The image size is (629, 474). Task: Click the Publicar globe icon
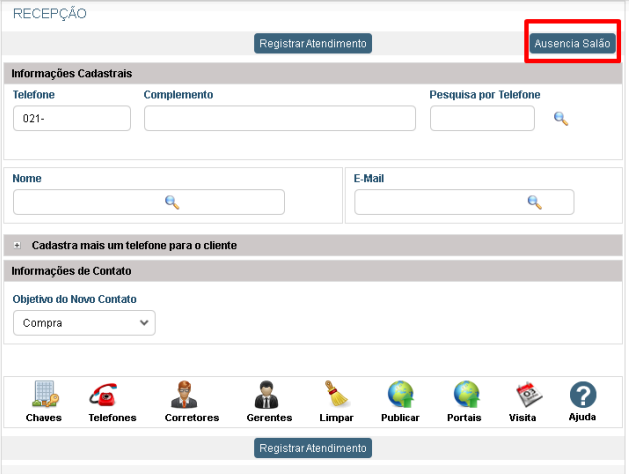[x=400, y=394]
